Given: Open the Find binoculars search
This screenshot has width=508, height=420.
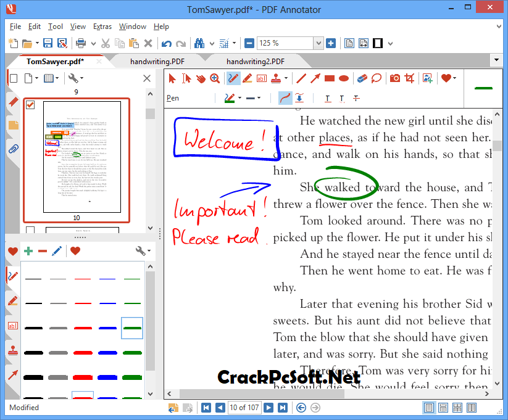Looking at the screenshot, I should click(199, 43).
